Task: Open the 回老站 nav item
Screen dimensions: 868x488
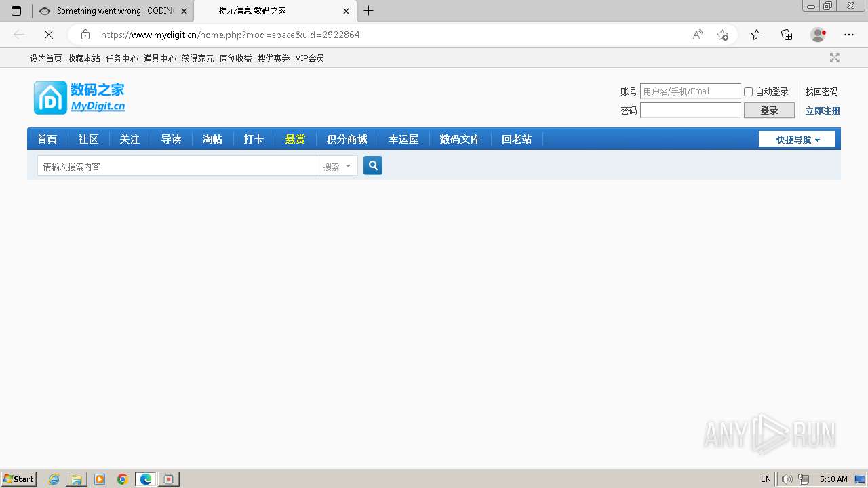Action: tap(517, 139)
